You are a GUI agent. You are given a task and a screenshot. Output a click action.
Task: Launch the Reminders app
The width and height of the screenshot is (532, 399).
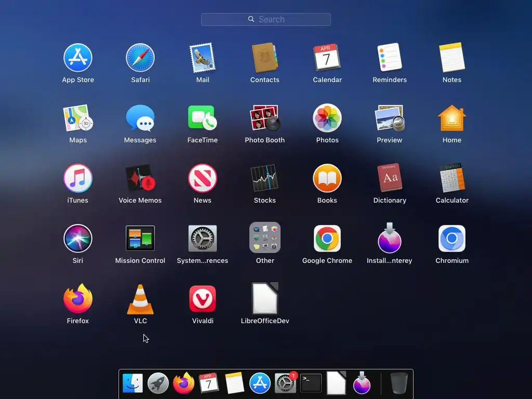(x=390, y=57)
